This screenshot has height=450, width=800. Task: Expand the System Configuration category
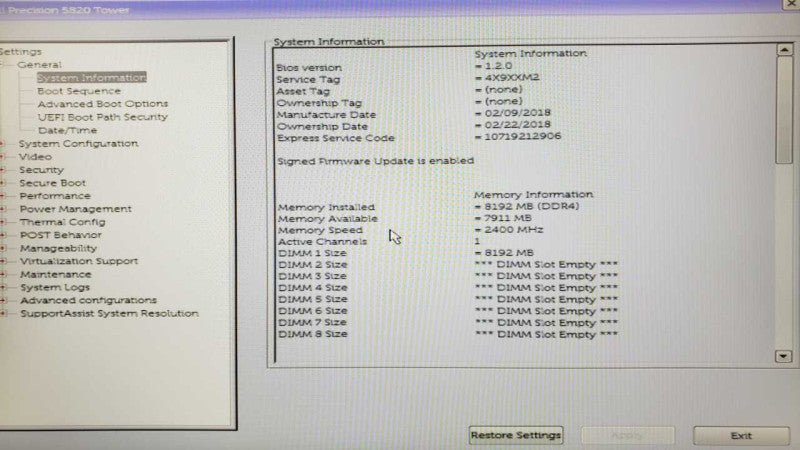(3, 143)
